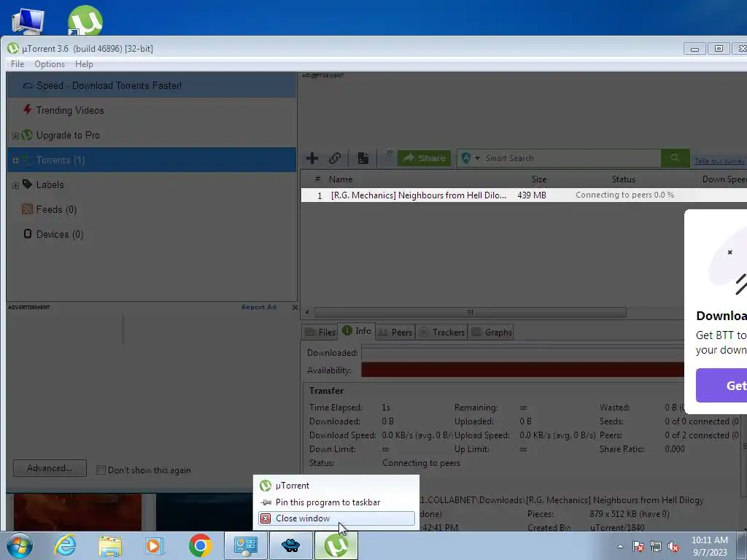The width and height of the screenshot is (747, 560).
Task: Click the purple Get button in popup
Action: click(x=721, y=385)
